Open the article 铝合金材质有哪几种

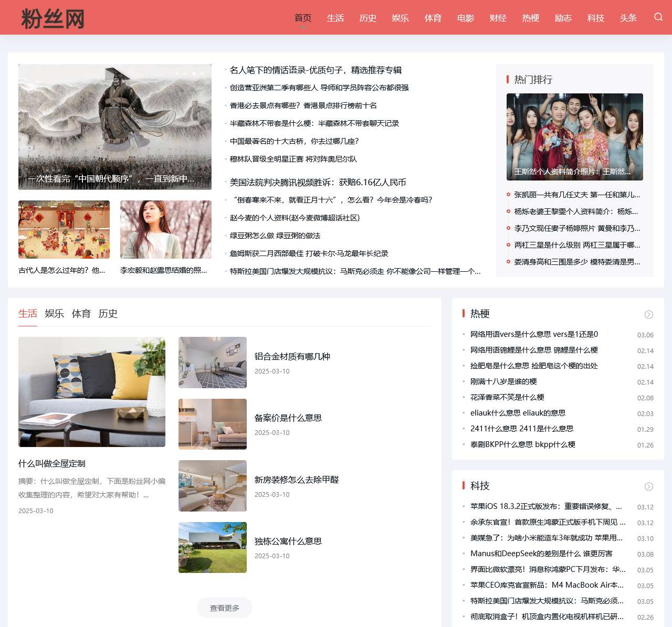293,356
